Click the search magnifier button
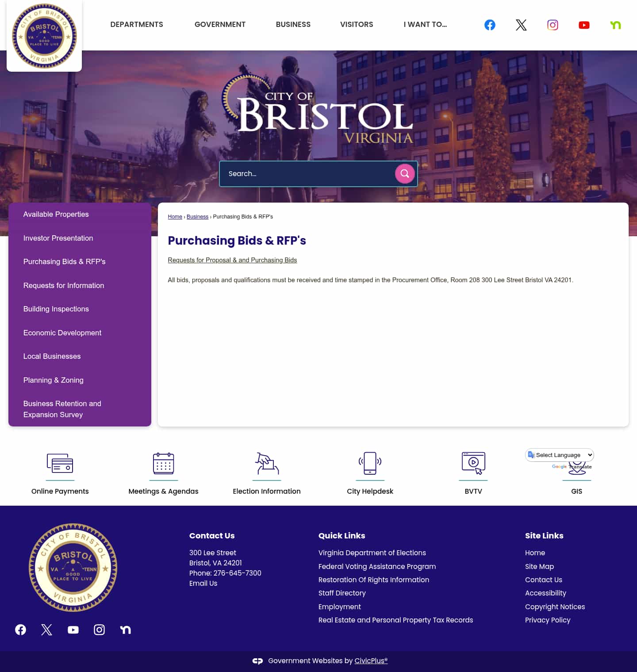The height and width of the screenshot is (672, 637). (x=404, y=173)
